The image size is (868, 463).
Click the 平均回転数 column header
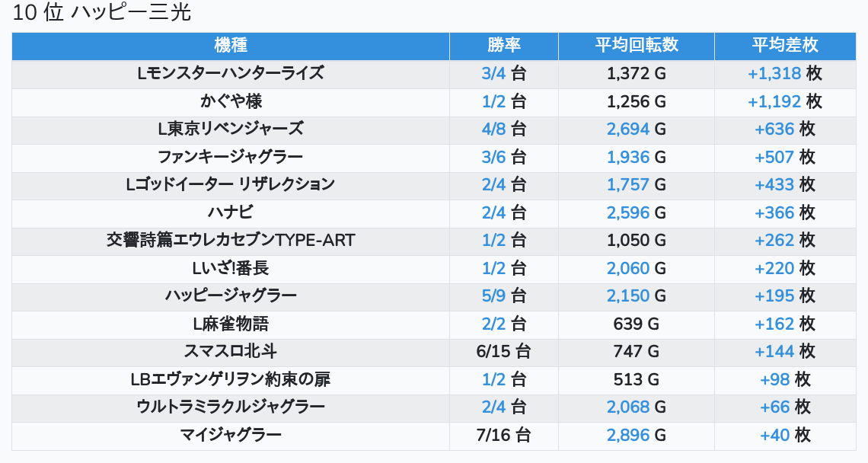tap(636, 46)
